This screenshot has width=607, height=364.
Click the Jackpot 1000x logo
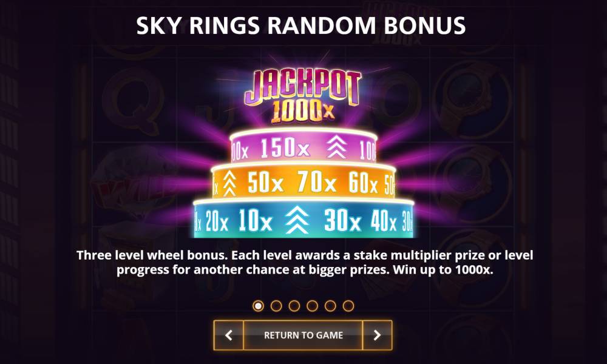(303, 96)
